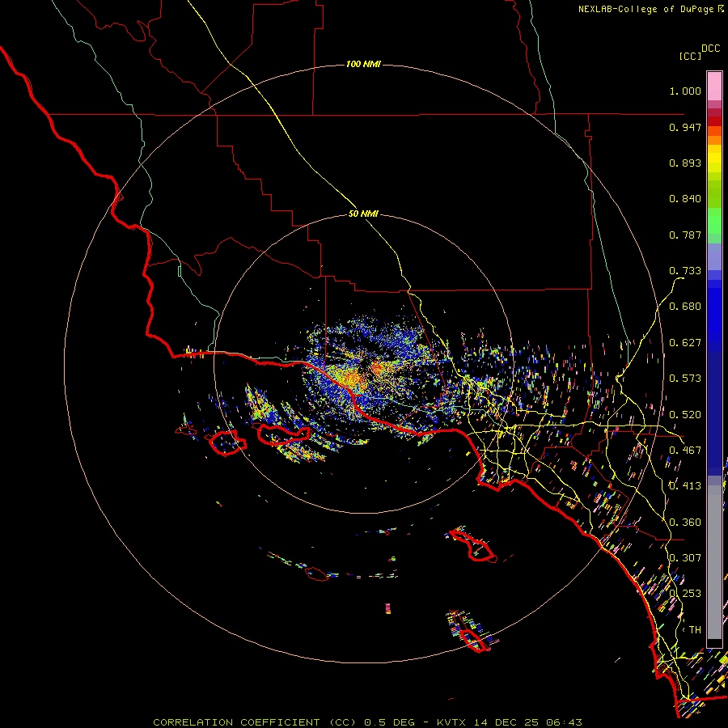Image resolution: width=728 pixels, height=728 pixels.
Task: Select the 0.413 scale value
Action: point(685,486)
